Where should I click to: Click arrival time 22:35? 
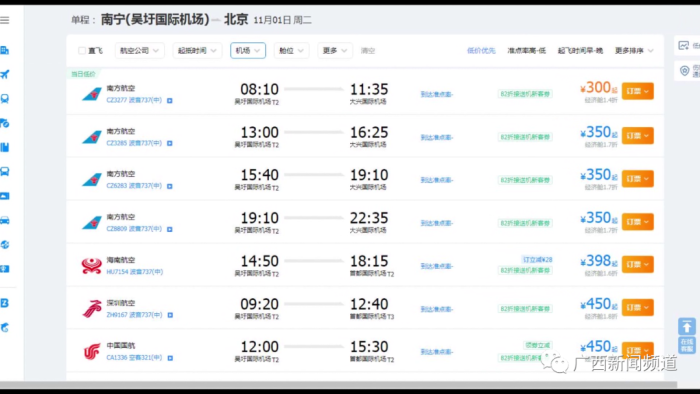(369, 218)
